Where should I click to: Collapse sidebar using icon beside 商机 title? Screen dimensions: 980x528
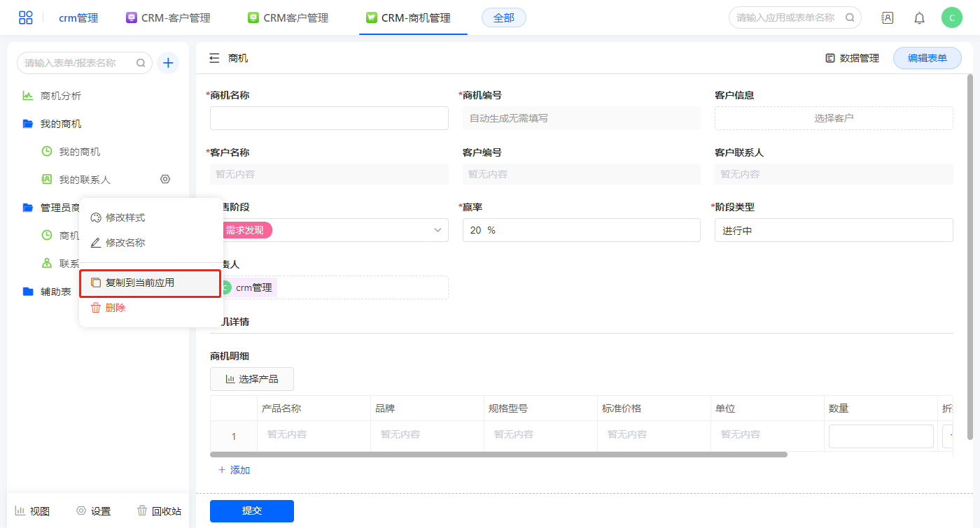[214, 58]
